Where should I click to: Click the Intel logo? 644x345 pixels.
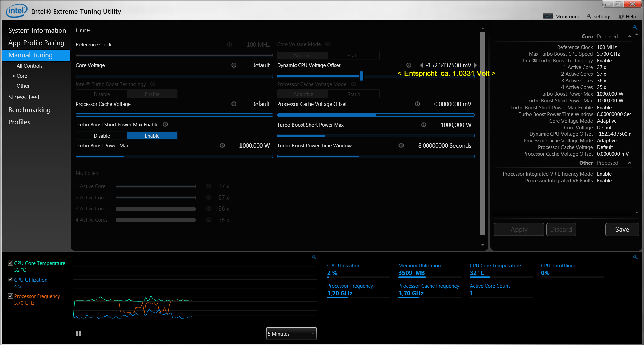pyautogui.click(x=16, y=11)
